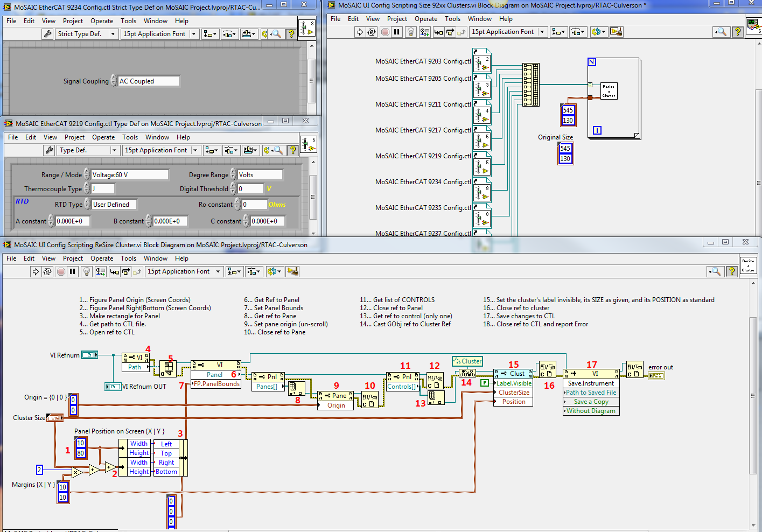The image size is (762, 532).
Task: Click 9219 Config.ctl constant icon on diagram
Action: pos(481,164)
